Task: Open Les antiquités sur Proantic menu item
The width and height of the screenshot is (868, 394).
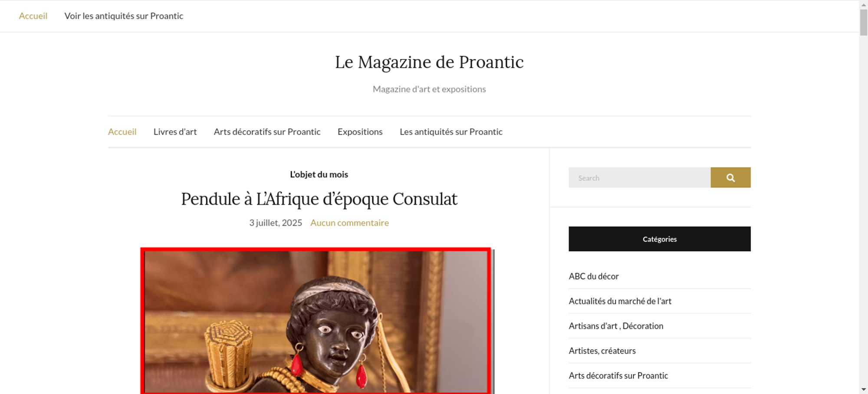Action: coord(451,131)
